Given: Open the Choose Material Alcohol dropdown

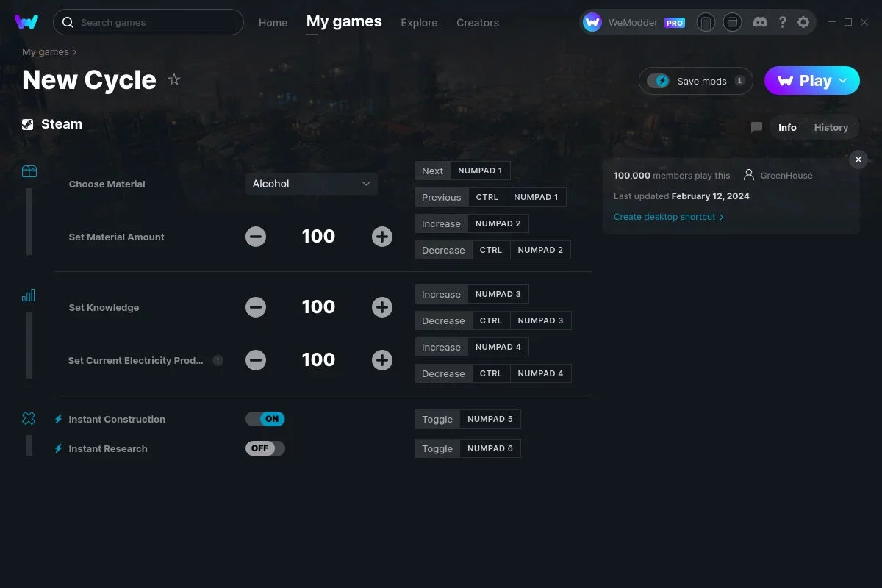Looking at the screenshot, I should [312, 184].
